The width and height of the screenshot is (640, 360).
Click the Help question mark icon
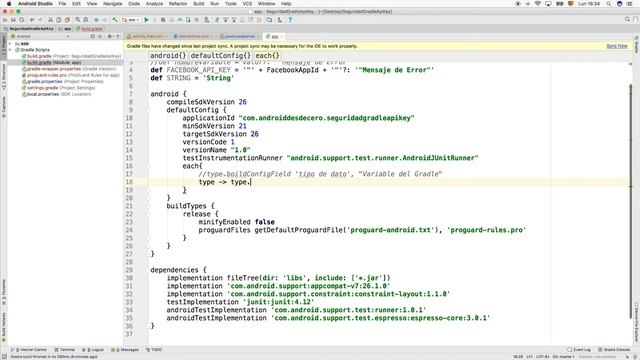[290, 20]
